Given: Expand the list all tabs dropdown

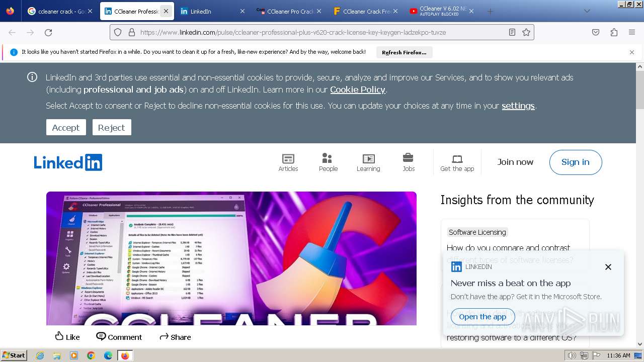Looking at the screenshot, I should 587,11.
